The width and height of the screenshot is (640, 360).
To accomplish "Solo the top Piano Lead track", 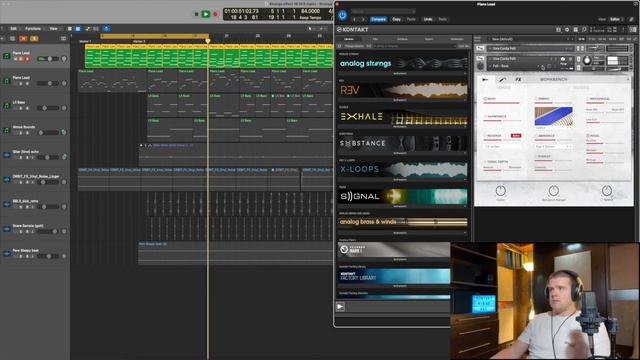I will click(x=22, y=59).
